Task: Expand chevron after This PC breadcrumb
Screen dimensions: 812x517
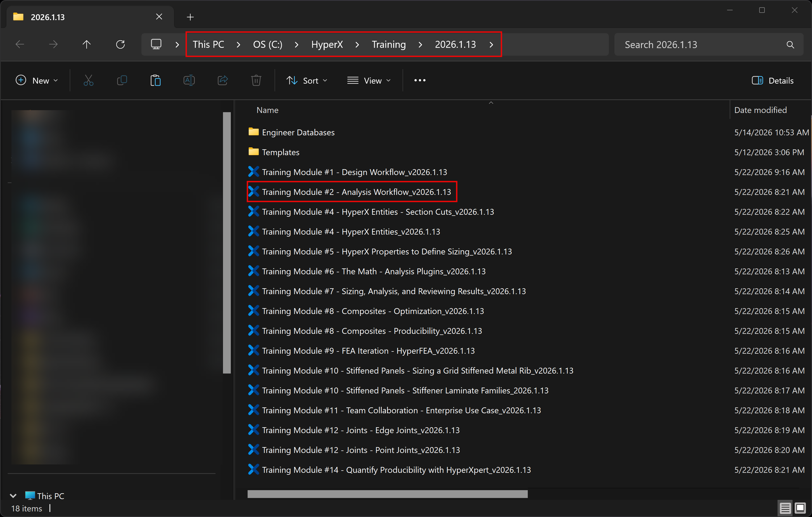Action: (x=238, y=44)
